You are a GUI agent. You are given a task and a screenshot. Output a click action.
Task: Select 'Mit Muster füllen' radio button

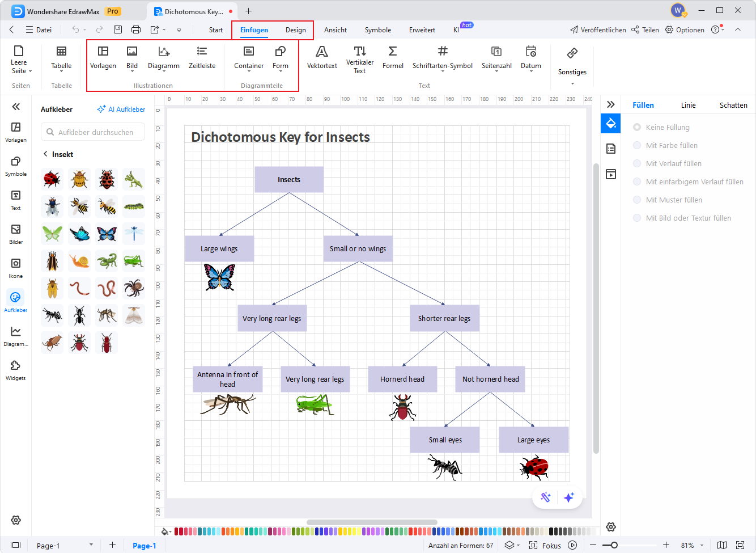637,200
